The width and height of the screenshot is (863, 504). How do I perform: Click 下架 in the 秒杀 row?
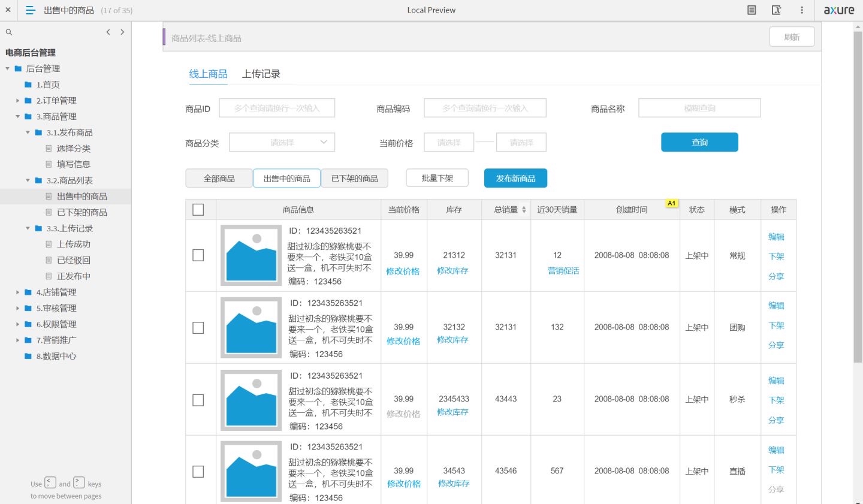[776, 400]
